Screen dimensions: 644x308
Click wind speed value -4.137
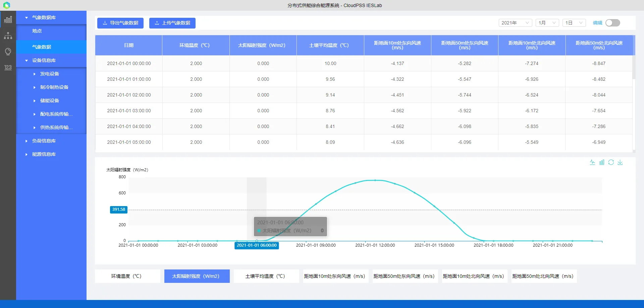(397, 63)
